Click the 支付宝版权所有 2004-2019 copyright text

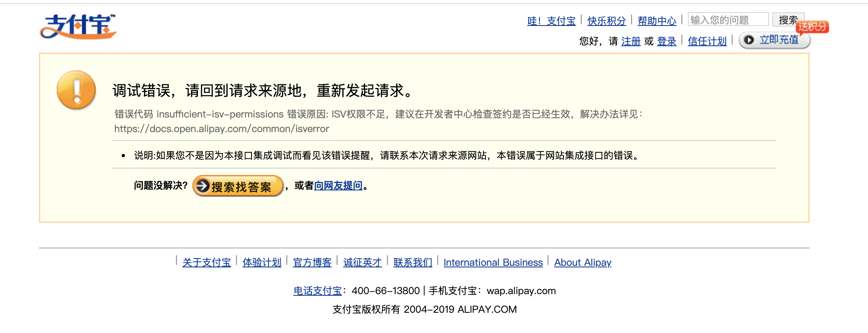coord(425,310)
